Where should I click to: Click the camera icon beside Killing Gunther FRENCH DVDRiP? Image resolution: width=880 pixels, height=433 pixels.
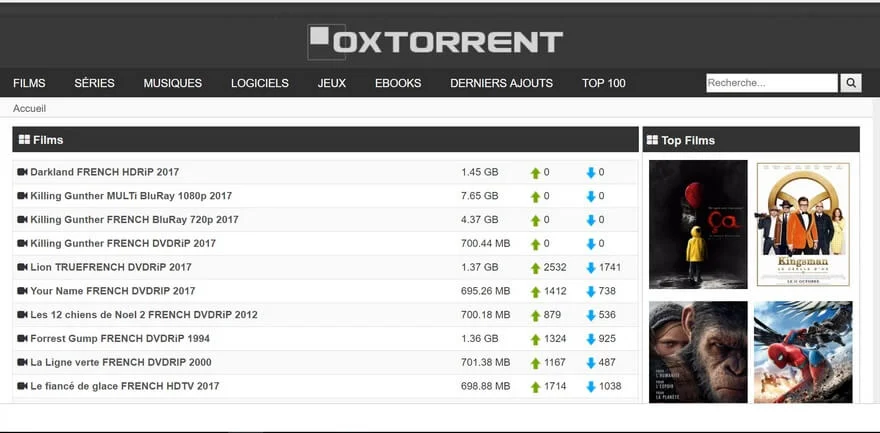[22, 243]
